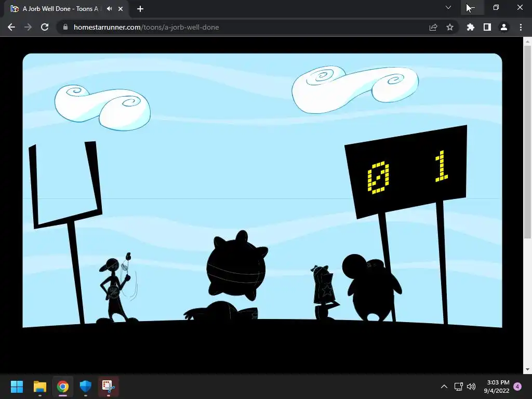This screenshot has height=399, width=532.
Task: Click the scrollbar down arrow
Action: [x=527, y=369]
